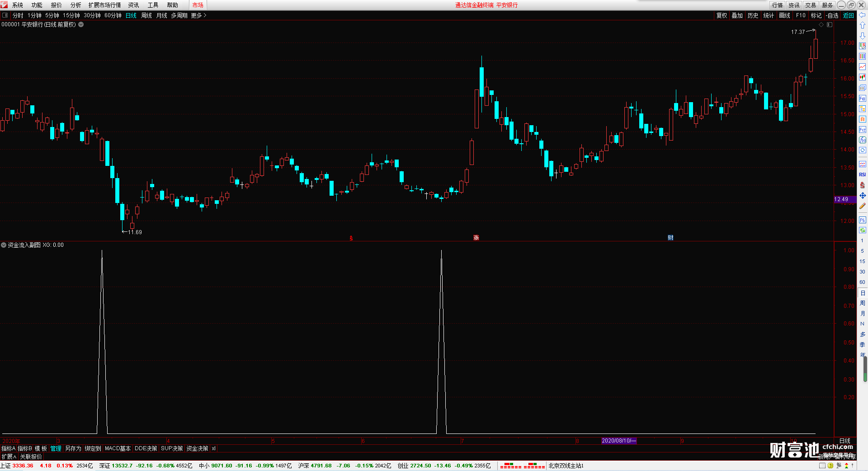Open the 报价 menu
The width and height of the screenshot is (868, 471).
coord(57,5)
